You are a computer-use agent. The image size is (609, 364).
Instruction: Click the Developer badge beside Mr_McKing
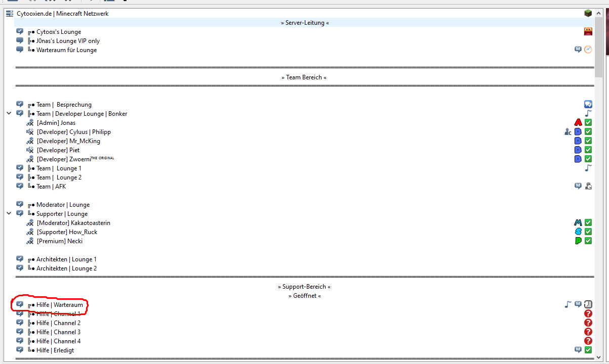click(x=578, y=141)
